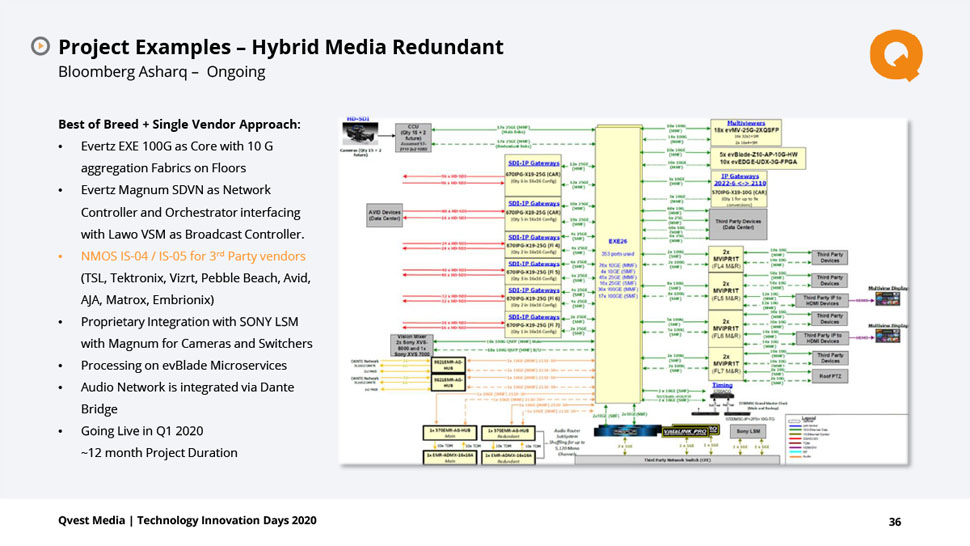Click the 'Third Party Devices (Data Center)' box
The height and width of the screenshot is (546, 970).
[x=739, y=224]
